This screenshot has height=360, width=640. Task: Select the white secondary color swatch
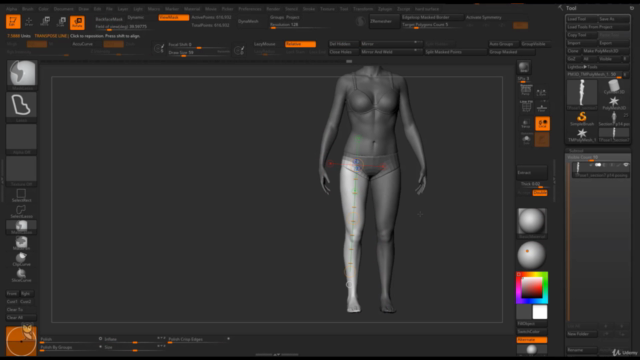(x=540, y=312)
